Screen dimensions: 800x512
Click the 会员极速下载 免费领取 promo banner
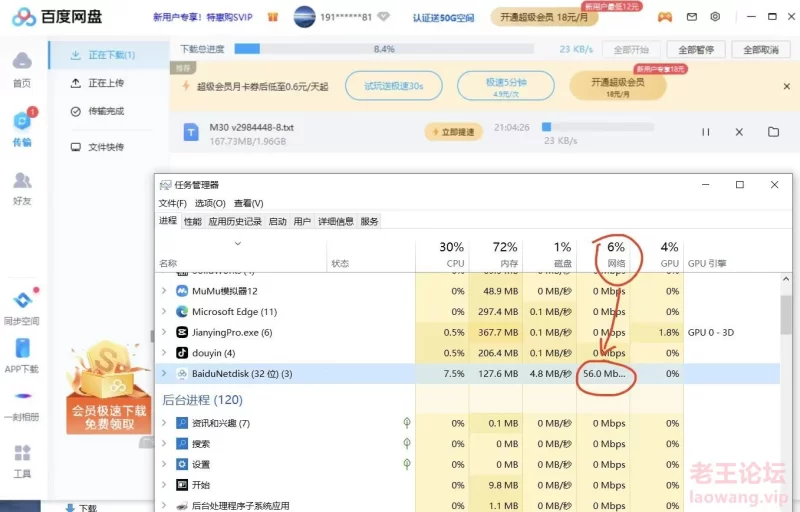109,388
